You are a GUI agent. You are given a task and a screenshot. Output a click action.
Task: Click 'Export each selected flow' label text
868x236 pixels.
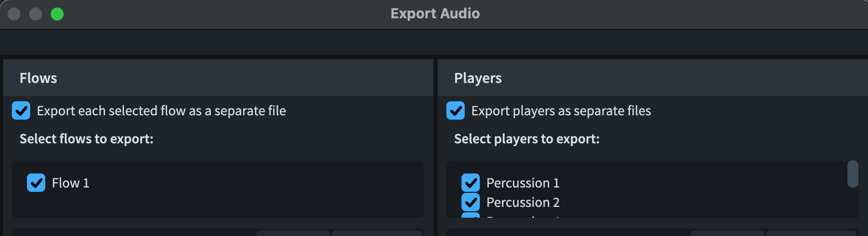point(161,111)
